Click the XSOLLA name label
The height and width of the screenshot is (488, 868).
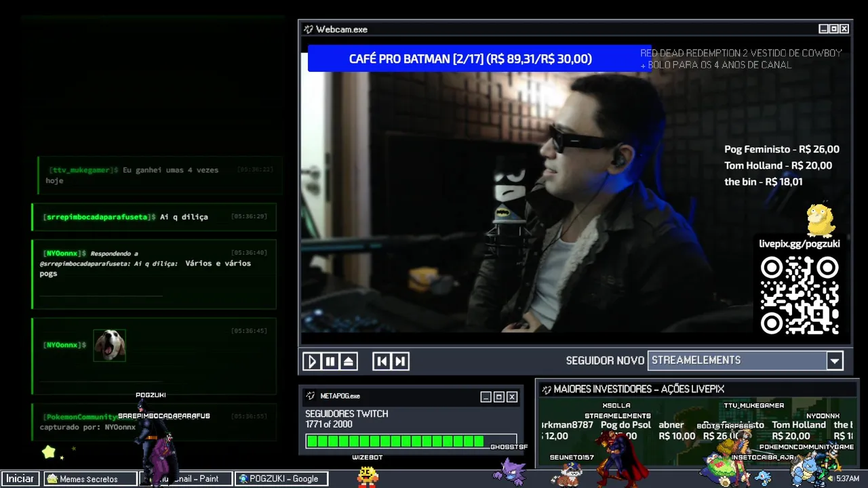click(616, 405)
